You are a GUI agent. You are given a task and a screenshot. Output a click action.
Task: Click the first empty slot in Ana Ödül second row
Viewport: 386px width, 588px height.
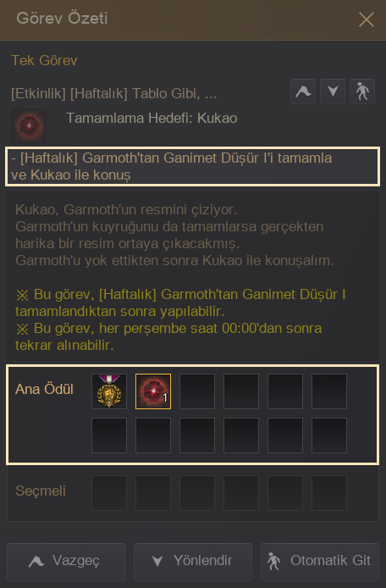point(109,435)
